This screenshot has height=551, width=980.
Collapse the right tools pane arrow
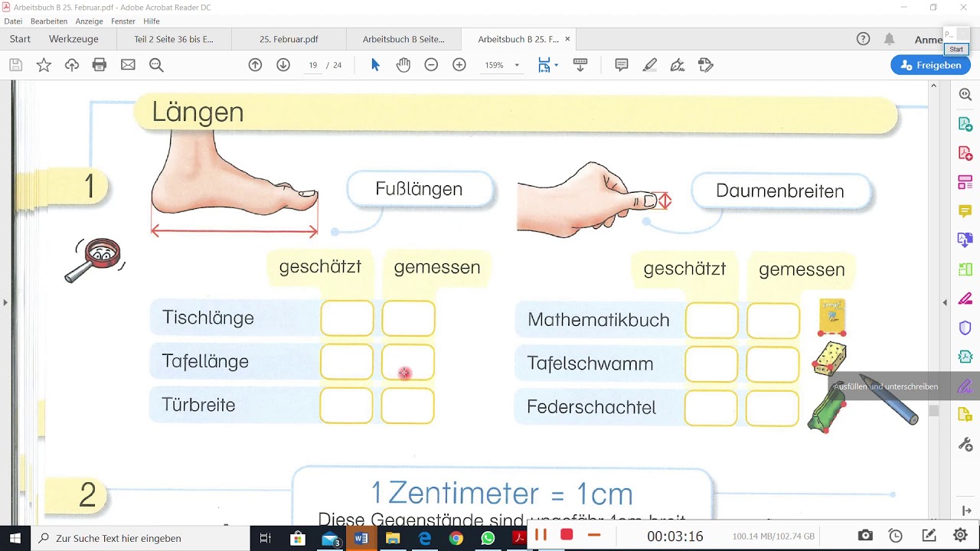(945, 303)
